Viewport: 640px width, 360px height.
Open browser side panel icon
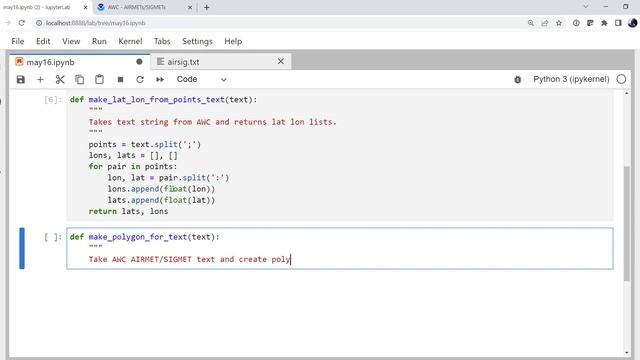click(x=618, y=23)
